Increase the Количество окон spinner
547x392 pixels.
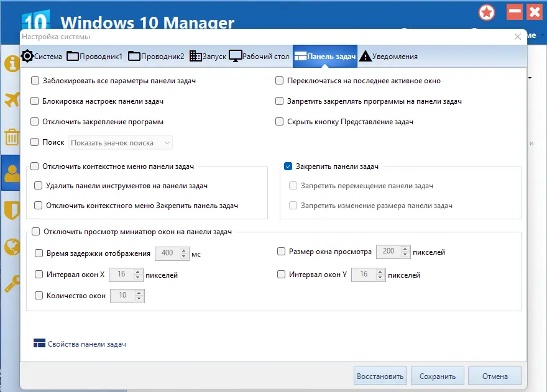139,293
